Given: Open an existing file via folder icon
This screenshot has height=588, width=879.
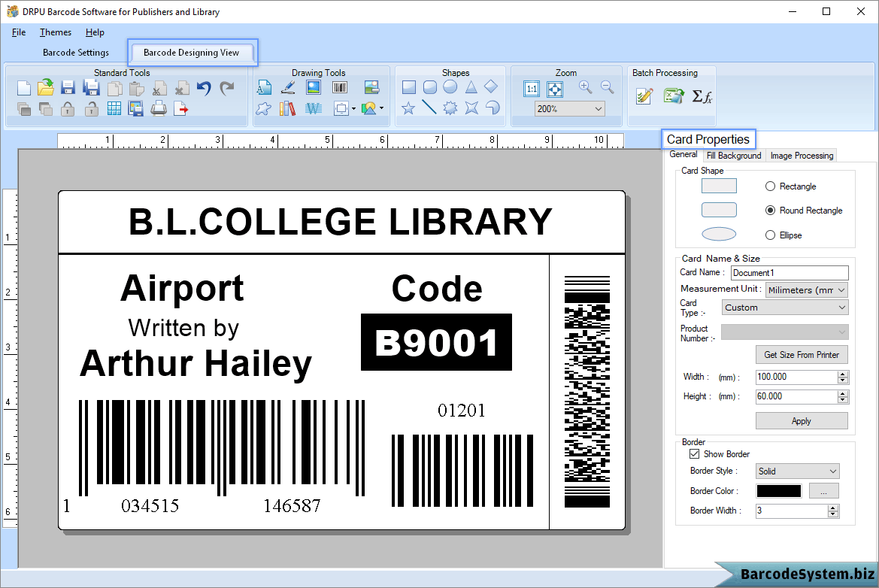Looking at the screenshot, I should coord(46,87).
